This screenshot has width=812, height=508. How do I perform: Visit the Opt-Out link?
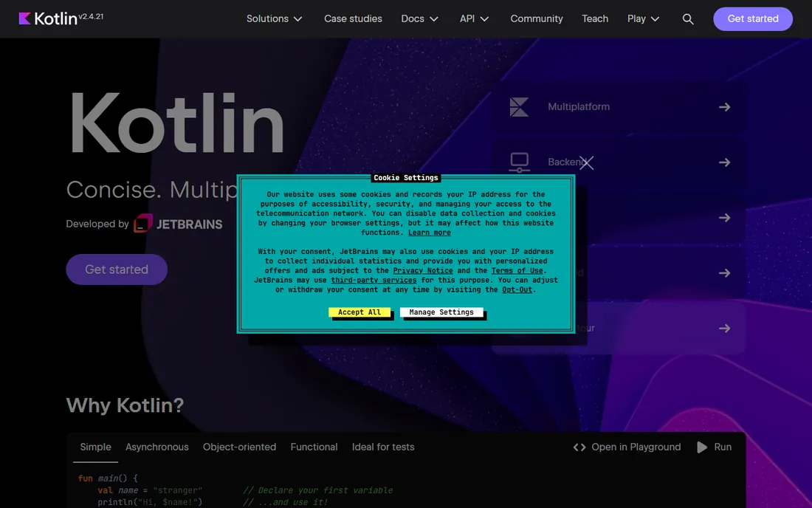[x=517, y=289]
